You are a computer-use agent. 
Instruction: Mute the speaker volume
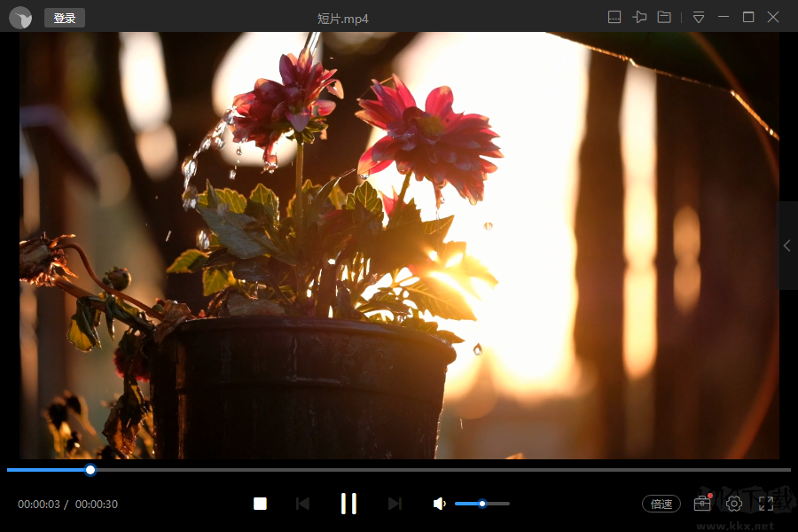coord(439,504)
